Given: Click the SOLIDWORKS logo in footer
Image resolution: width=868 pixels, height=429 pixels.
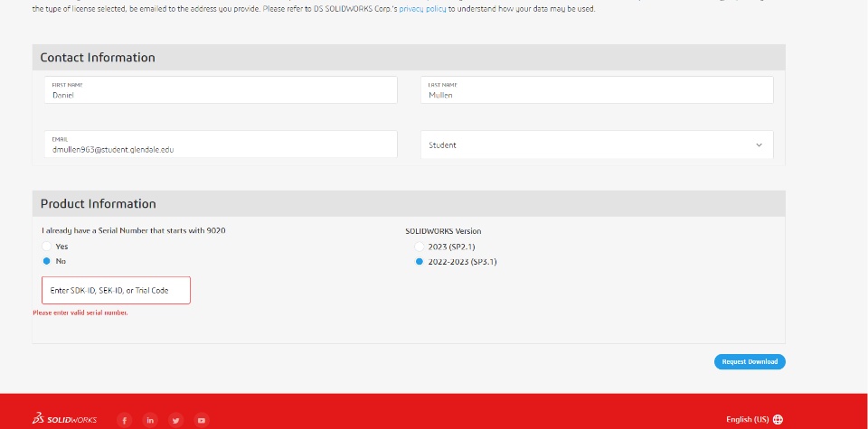Looking at the screenshot, I should (64, 419).
